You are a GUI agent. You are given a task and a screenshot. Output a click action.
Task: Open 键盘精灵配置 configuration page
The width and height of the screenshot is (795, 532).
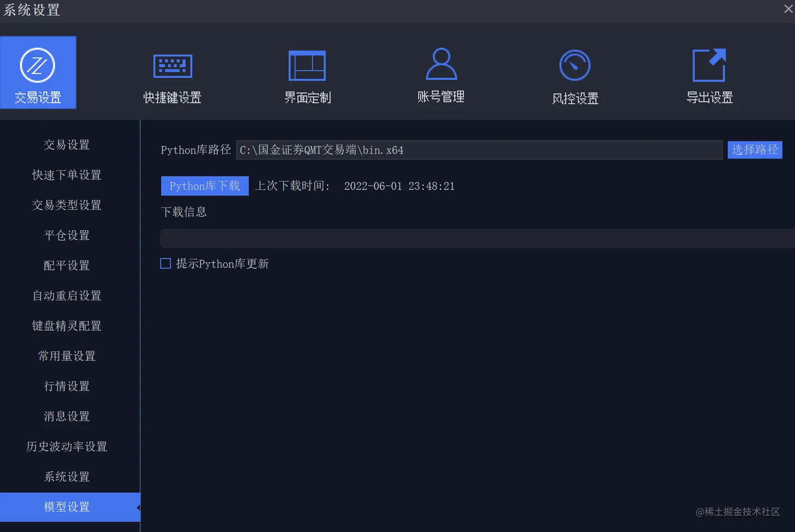[66, 325]
